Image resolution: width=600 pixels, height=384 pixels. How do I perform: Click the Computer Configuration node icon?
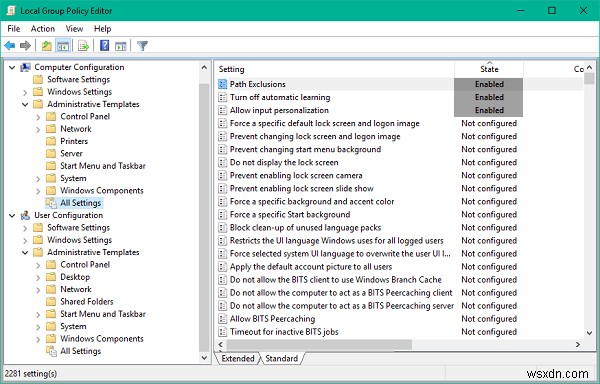[26, 67]
